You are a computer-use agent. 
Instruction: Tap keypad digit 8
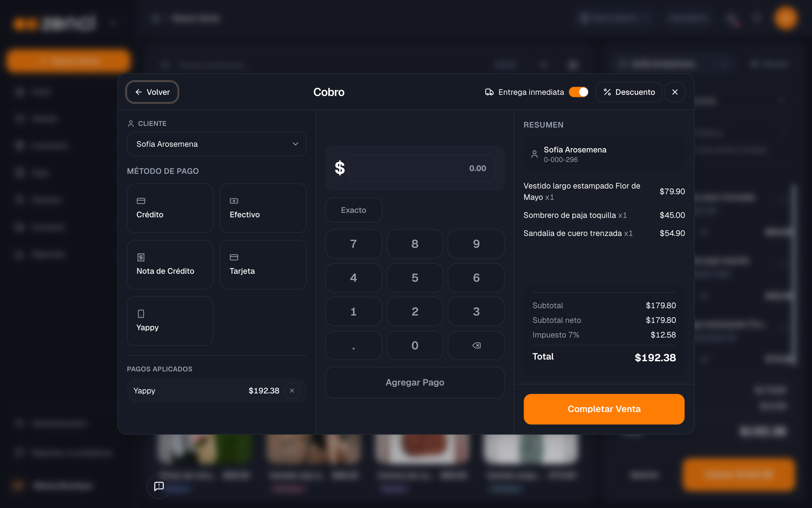[x=415, y=244]
